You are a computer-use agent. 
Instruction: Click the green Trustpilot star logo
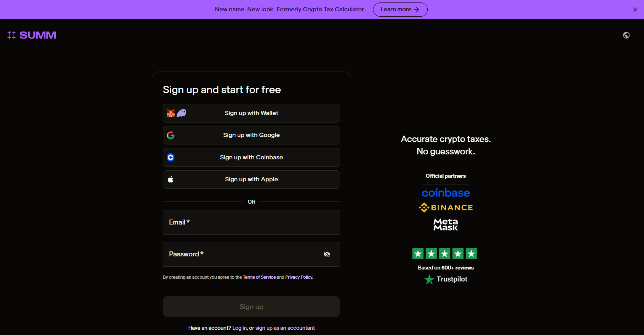tap(429, 279)
